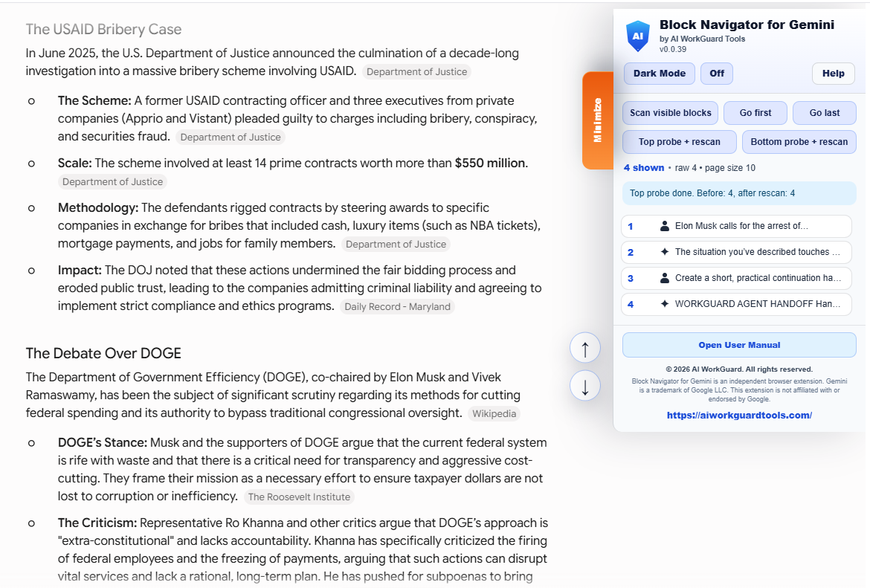Click user icon in block 3 row

[x=664, y=278]
